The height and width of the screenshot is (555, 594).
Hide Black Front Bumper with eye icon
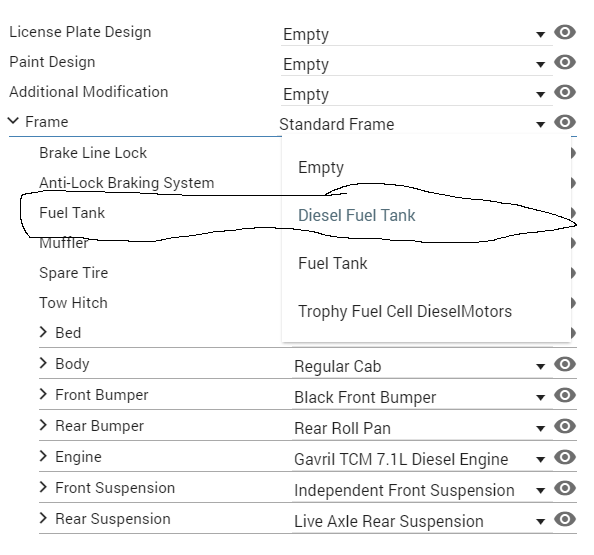565,395
